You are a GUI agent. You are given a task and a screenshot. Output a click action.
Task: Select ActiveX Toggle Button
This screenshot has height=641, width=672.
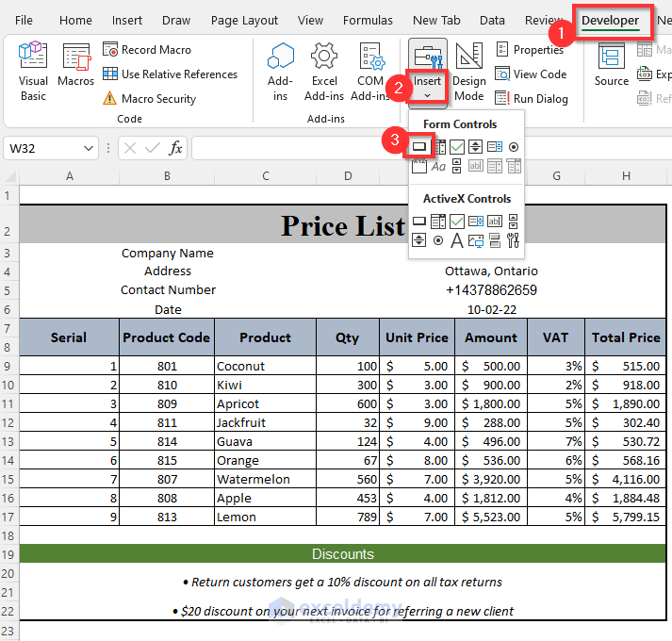coord(495,240)
